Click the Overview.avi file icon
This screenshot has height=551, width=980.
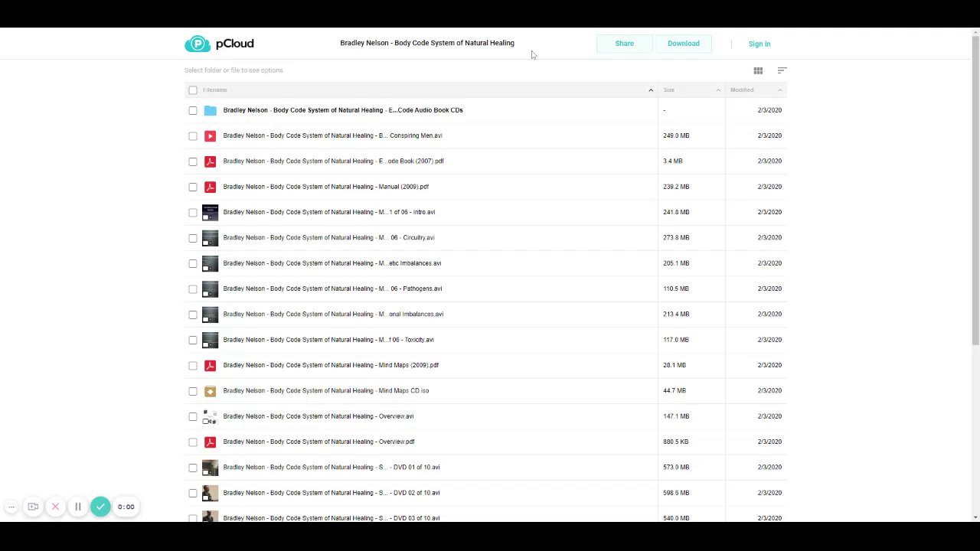(x=210, y=416)
